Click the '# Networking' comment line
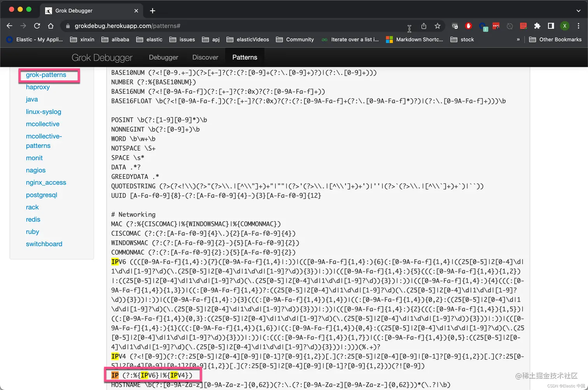 coord(133,214)
